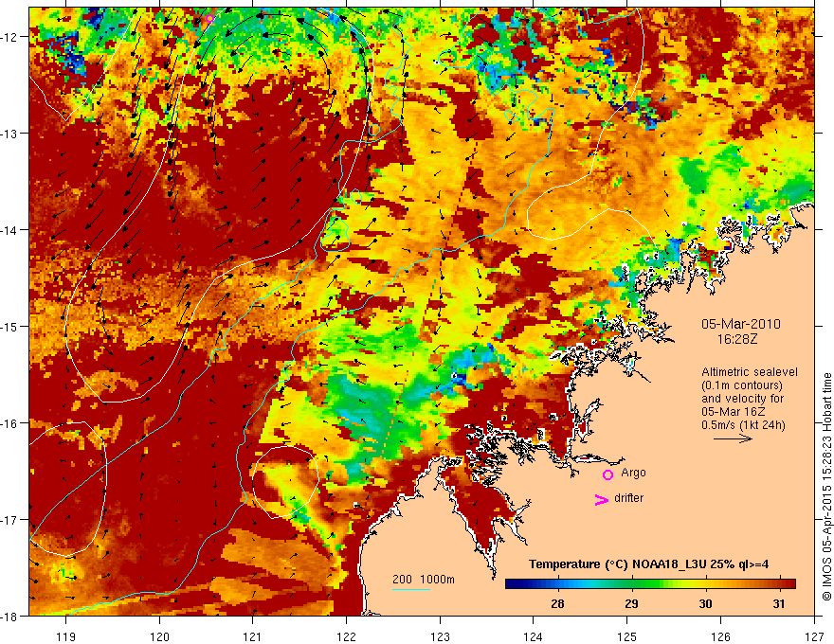Click the magenta drifter arrow legend marker

click(x=602, y=499)
